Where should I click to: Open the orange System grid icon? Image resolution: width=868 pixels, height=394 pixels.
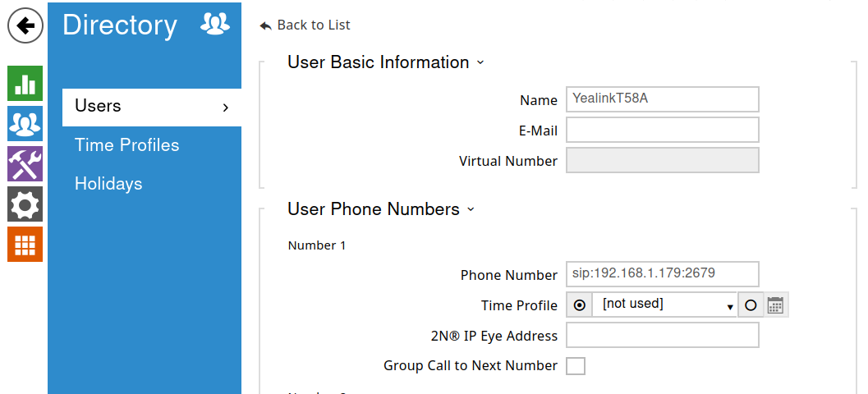25,244
